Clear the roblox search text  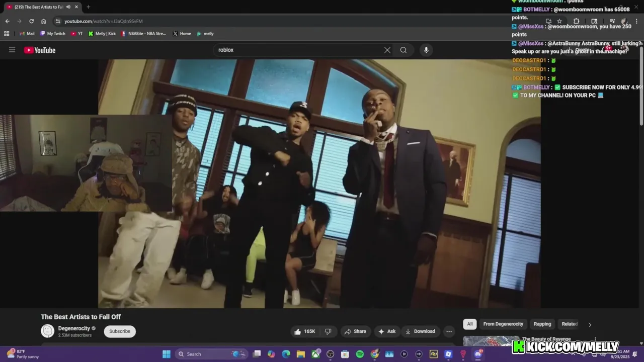(x=387, y=50)
